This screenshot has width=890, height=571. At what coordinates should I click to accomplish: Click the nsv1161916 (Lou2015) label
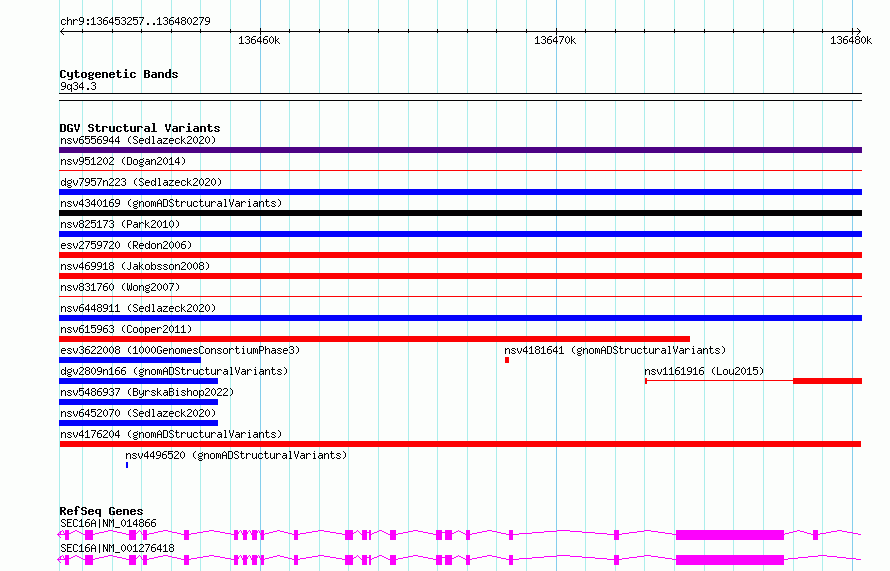[x=704, y=371]
